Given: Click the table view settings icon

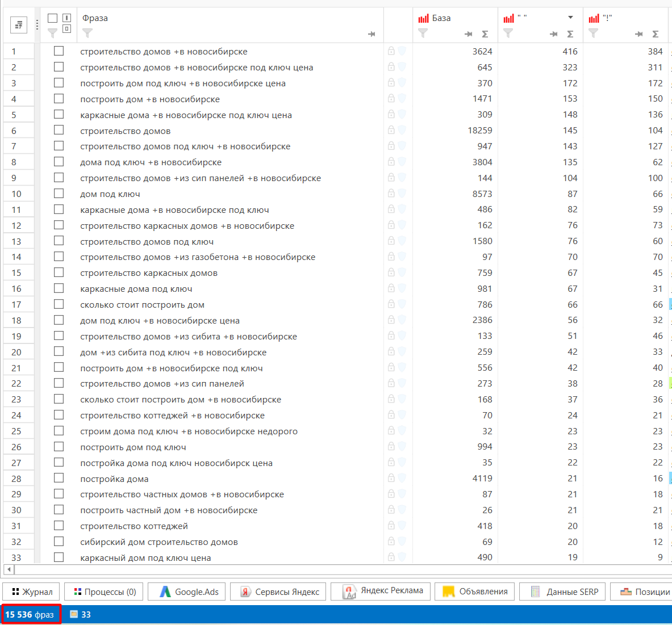Looking at the screenshot, I should (19, 25).
